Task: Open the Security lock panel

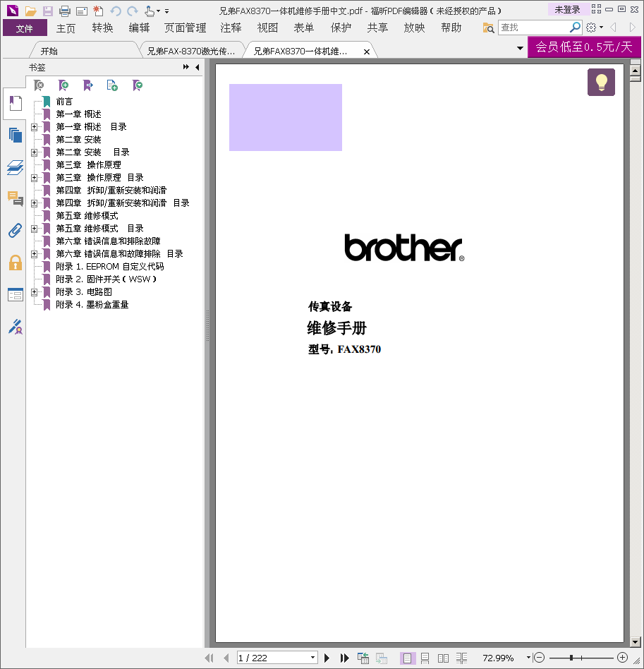Action: pyautogui.click(x=16, y=263)
